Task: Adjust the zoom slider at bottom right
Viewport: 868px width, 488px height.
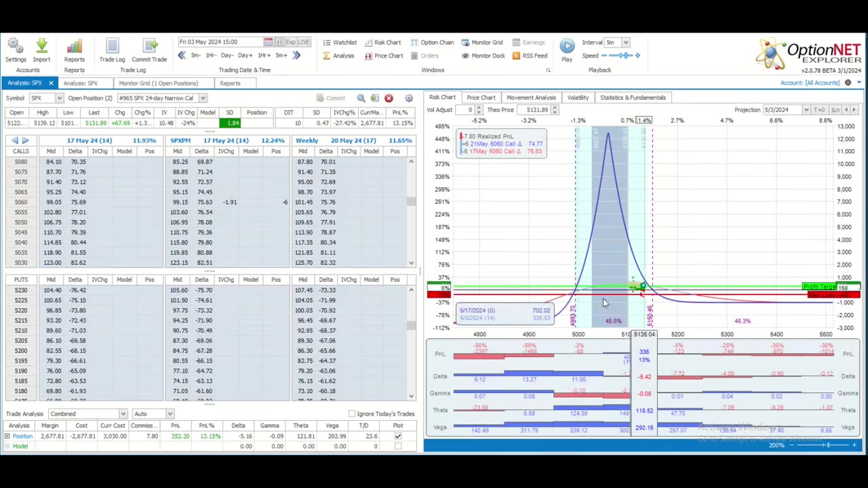Action: tap(827, 445)
